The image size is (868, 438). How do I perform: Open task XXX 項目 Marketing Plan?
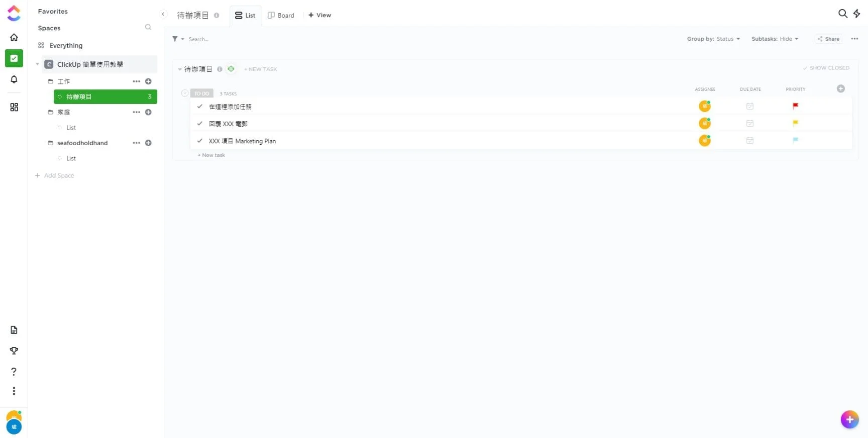point(242,141)
